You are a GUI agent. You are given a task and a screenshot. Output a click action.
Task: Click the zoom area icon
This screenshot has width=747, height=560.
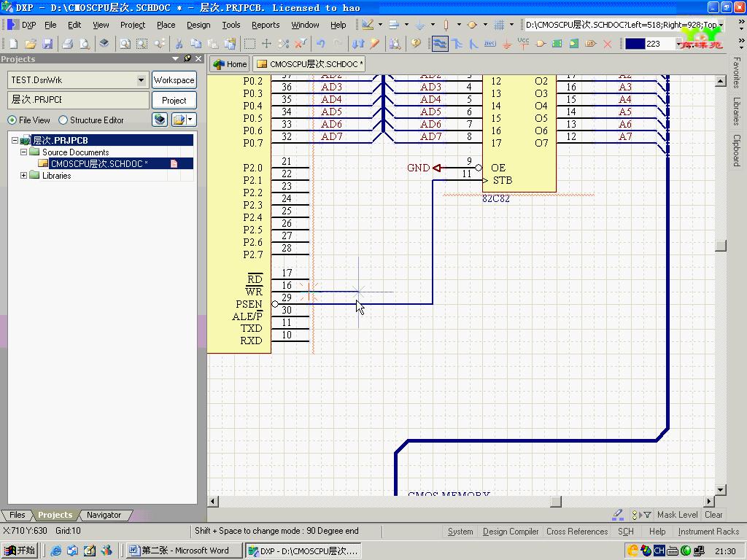142,44
